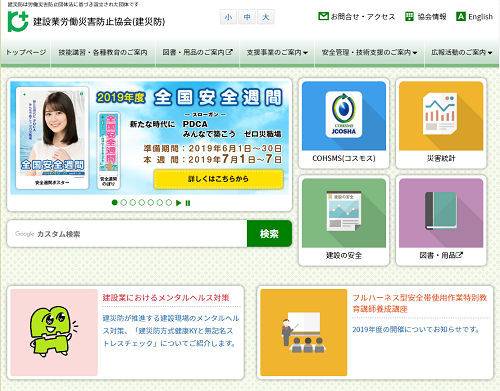This screenshot has height=391, width=500.
Task: Go to トップページ in navigation bar
Action: click(26, 53)
